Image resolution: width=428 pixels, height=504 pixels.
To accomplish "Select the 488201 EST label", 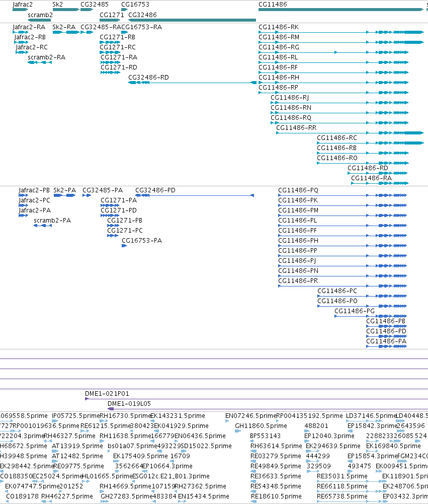I will (x=316, y=426).
